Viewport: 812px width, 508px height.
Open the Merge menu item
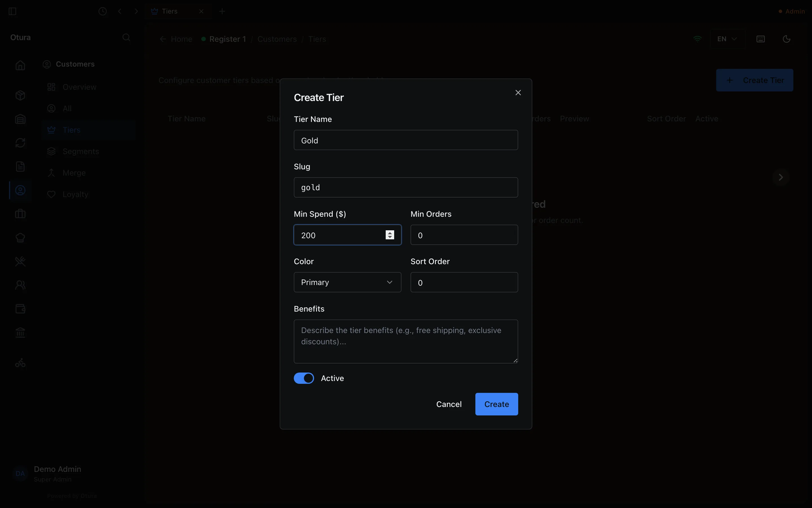click(x=89, y=173)
